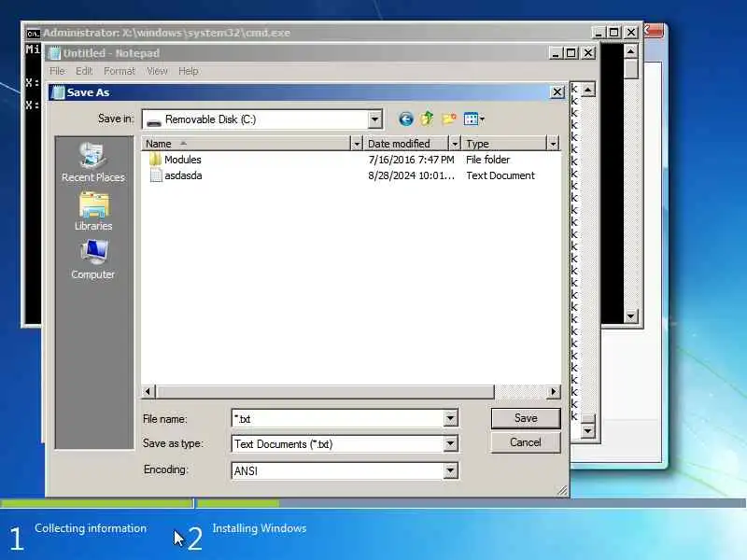Select the asdasda text file icon
Screen dimensions: 747x560
156,175
